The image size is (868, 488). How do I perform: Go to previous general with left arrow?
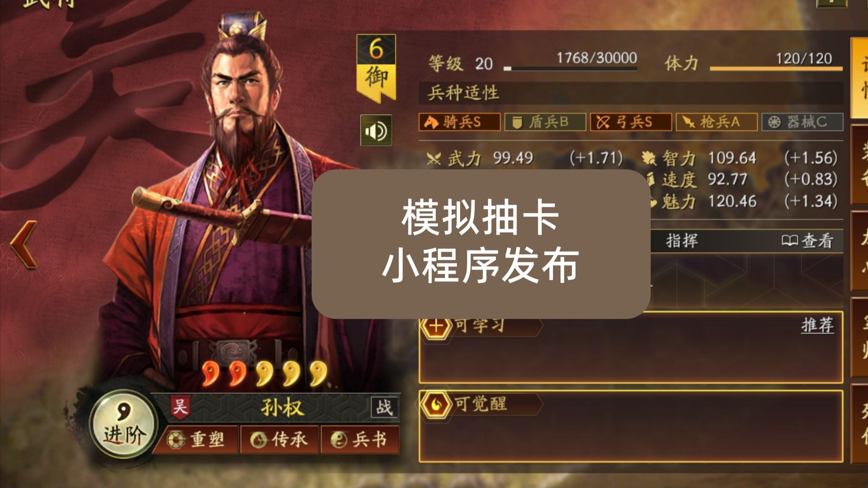click(x=24, y=245)
